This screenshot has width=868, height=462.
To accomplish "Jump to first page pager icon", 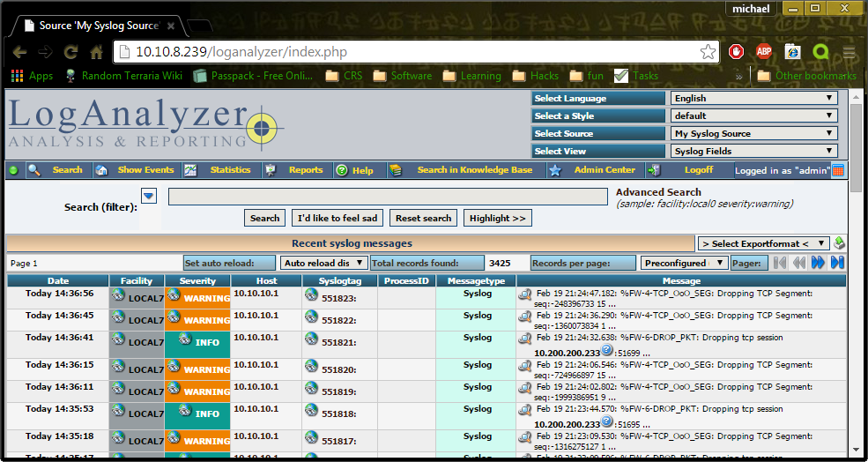I will coord(779,263).
